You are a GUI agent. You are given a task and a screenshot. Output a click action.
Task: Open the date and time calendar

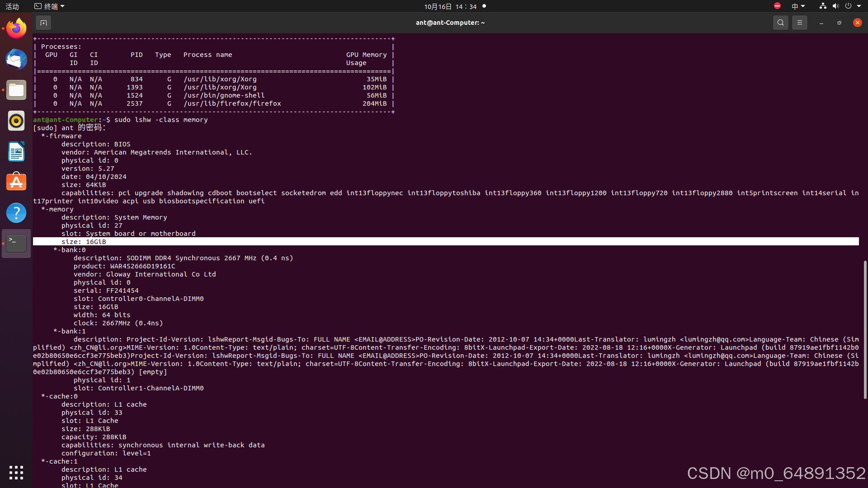[450, 6]
